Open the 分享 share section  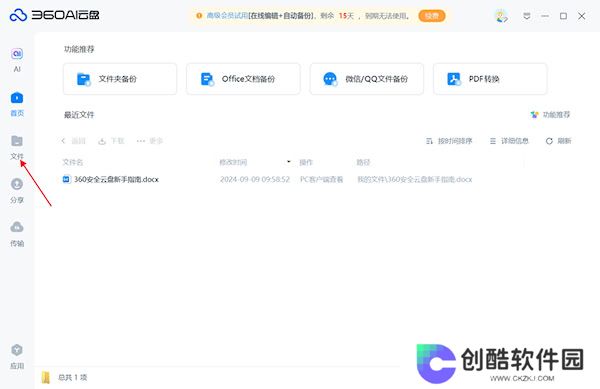pyautogui.click(x=17, y=190)
